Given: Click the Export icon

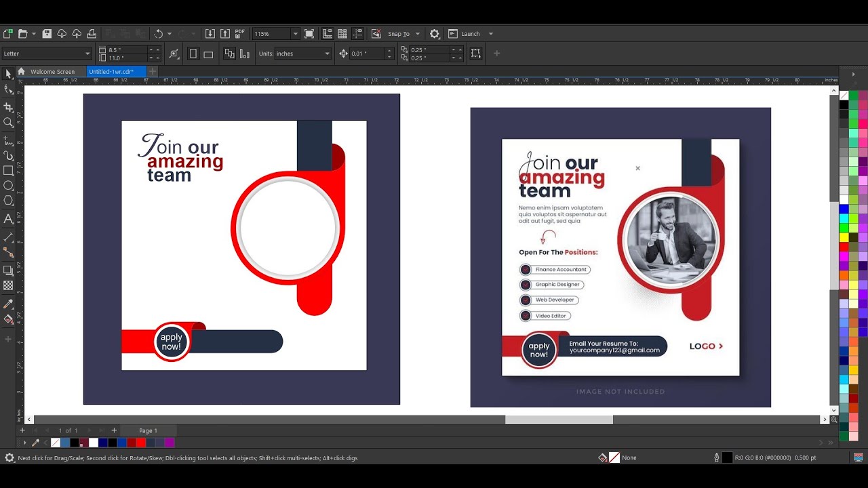Looking at the screenshot, I should (x=225, y=33).
